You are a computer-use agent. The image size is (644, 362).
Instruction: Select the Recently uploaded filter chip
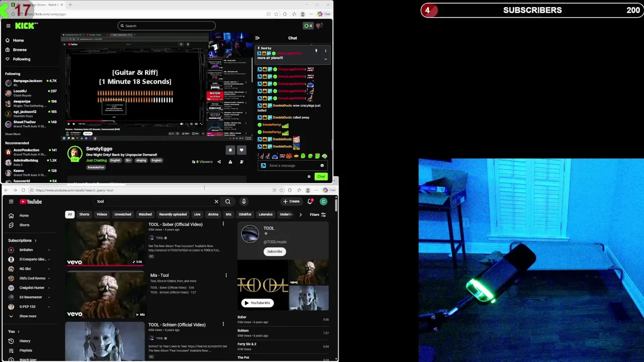point(173,215)
